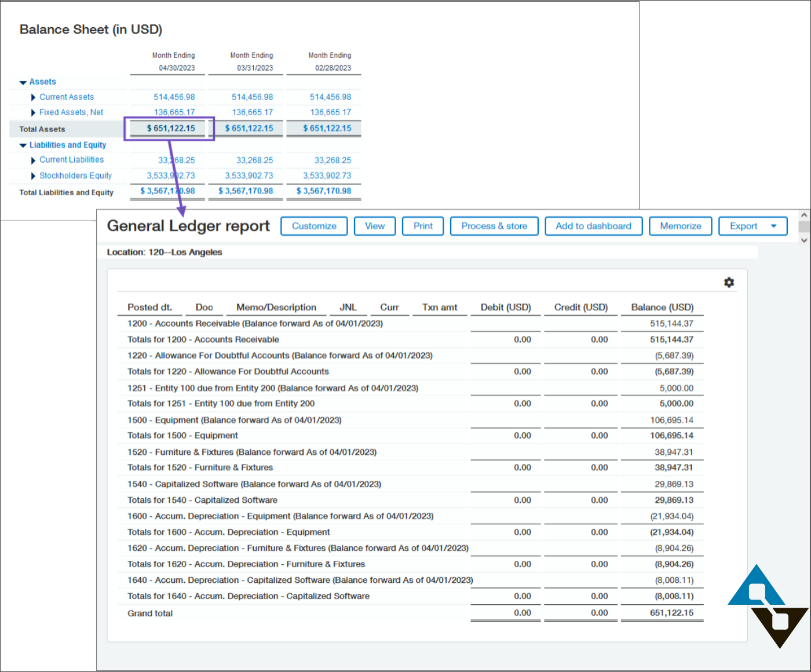Expand the Current Liabilities row

point(33,160)
